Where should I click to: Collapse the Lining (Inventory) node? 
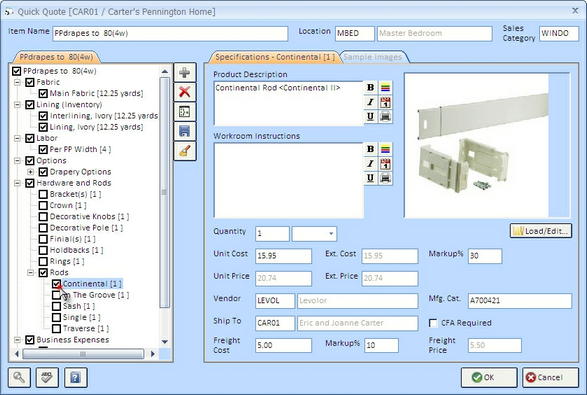tap(17, 104)
